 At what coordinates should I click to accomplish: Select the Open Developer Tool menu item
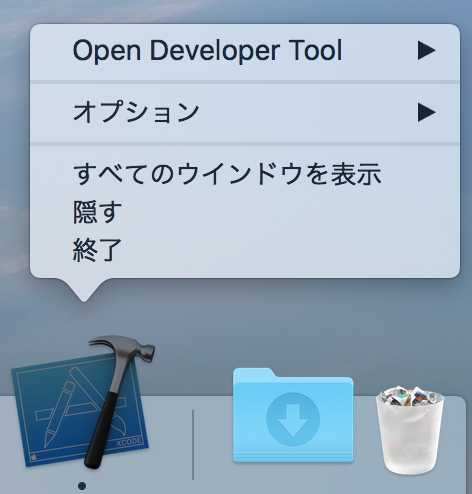click(x=245, y=51)
